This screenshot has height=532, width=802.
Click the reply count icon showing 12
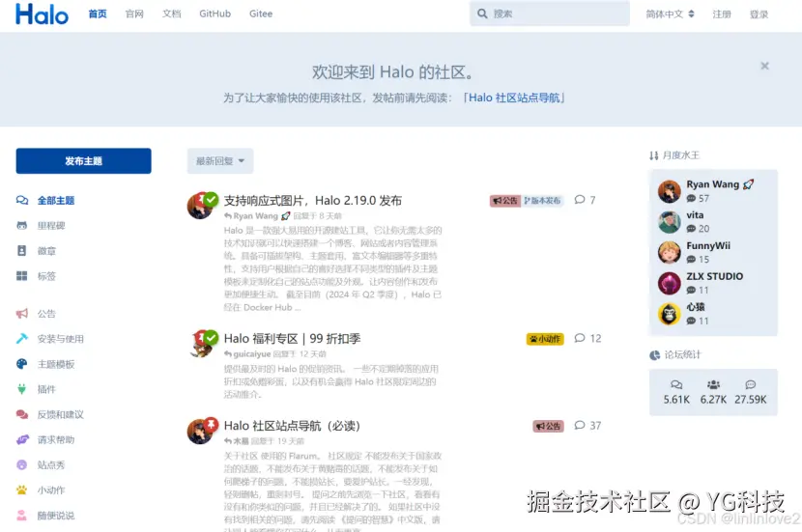580,338
